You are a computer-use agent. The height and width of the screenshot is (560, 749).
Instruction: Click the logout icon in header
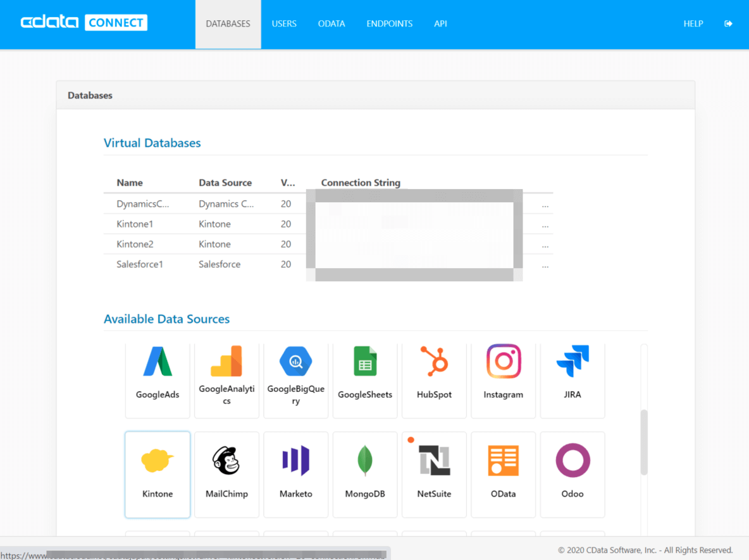pyautogui.click(x=728, y=23)
